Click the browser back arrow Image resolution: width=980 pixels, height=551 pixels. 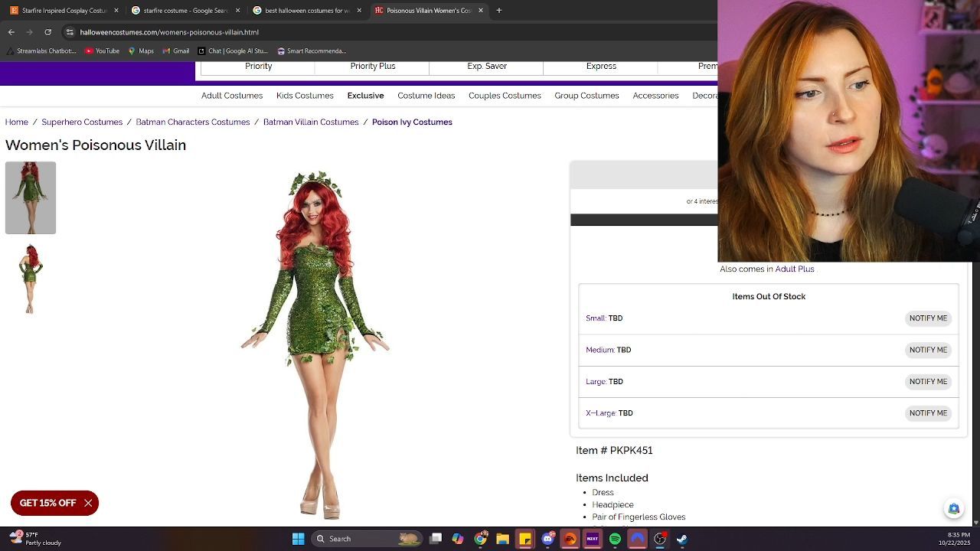click(11, 32)
